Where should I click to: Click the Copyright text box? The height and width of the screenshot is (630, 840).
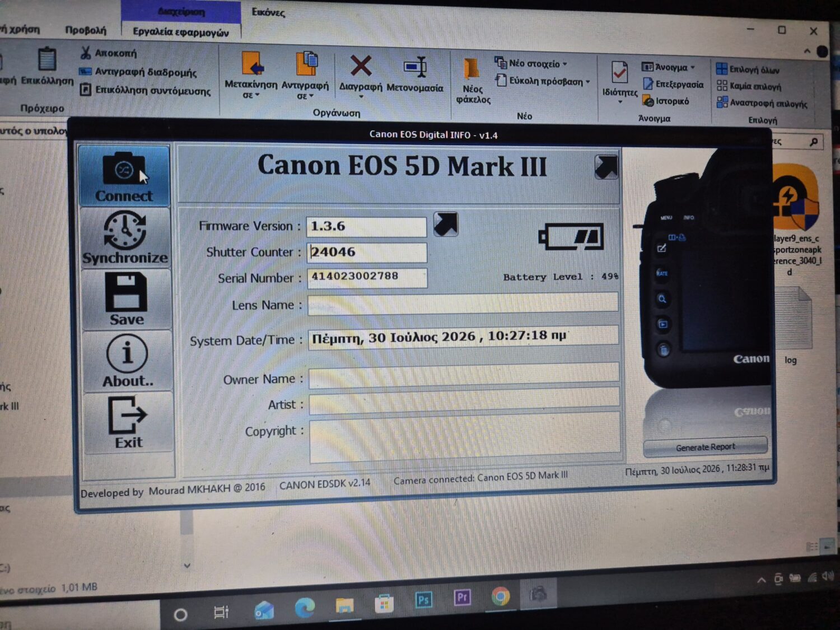(x=465, y=437)
